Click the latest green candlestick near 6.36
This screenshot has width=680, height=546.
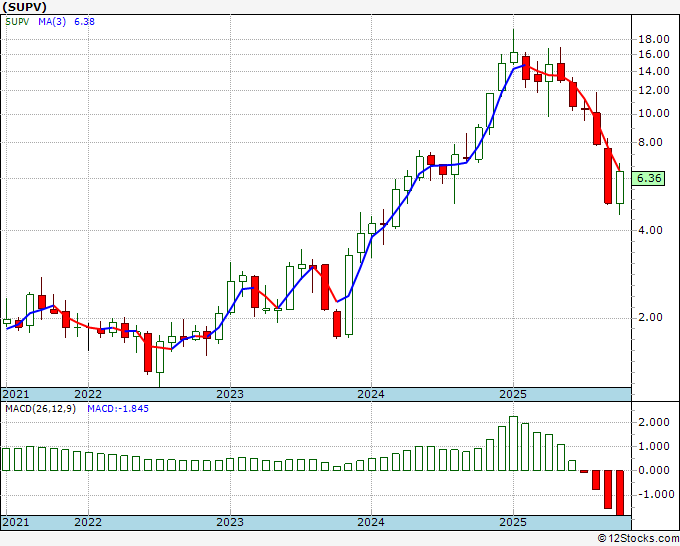[620, 188]
